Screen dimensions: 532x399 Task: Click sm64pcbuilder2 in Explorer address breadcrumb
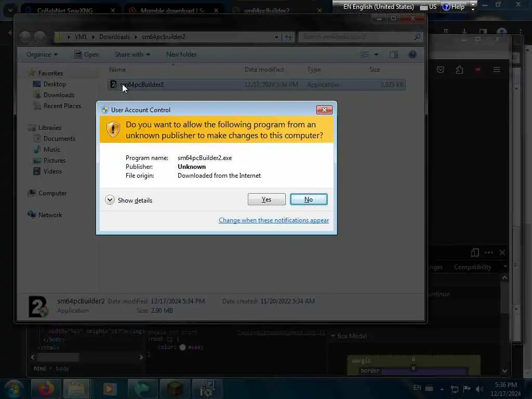click(164, 37)
